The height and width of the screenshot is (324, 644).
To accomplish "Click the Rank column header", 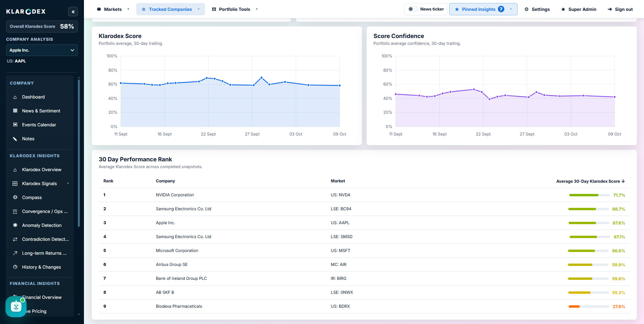I will (x=108, y=181).
